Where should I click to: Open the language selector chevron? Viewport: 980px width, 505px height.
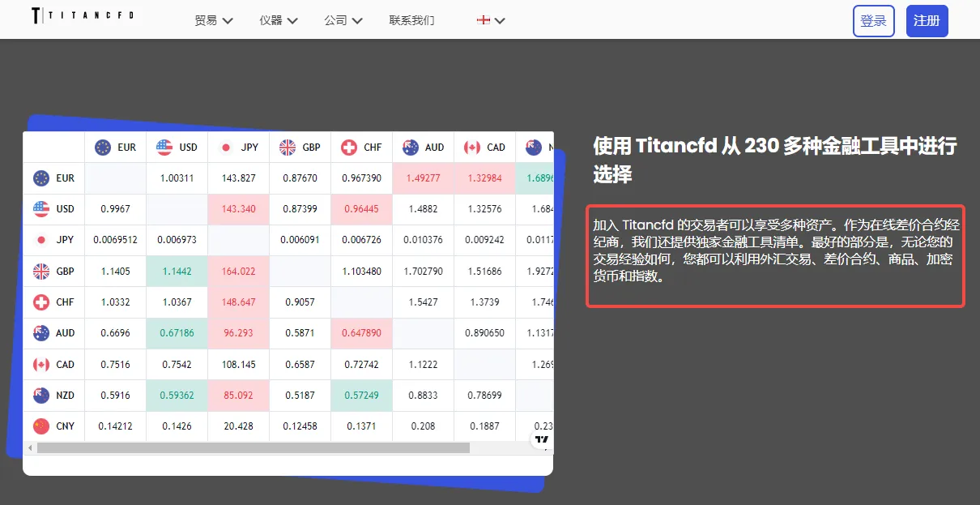point(500,21)
